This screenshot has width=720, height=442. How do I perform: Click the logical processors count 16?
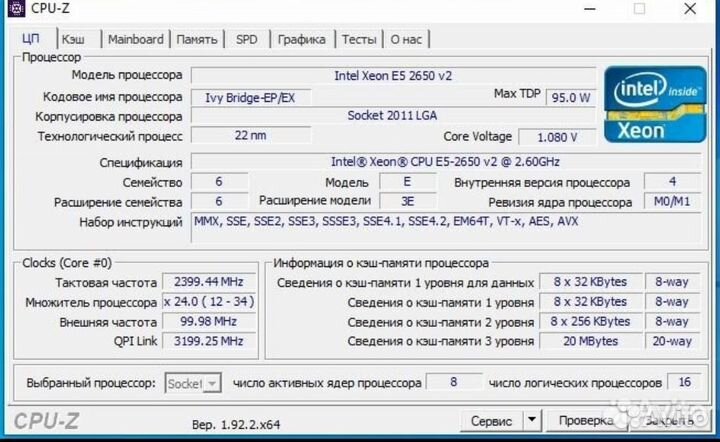coord(684,382)
